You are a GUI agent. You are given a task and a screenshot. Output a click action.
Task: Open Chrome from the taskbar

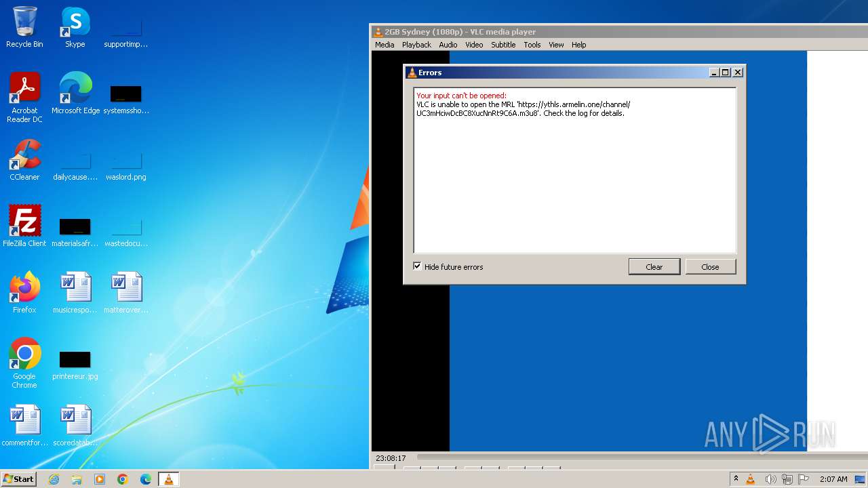pos(123,479)
